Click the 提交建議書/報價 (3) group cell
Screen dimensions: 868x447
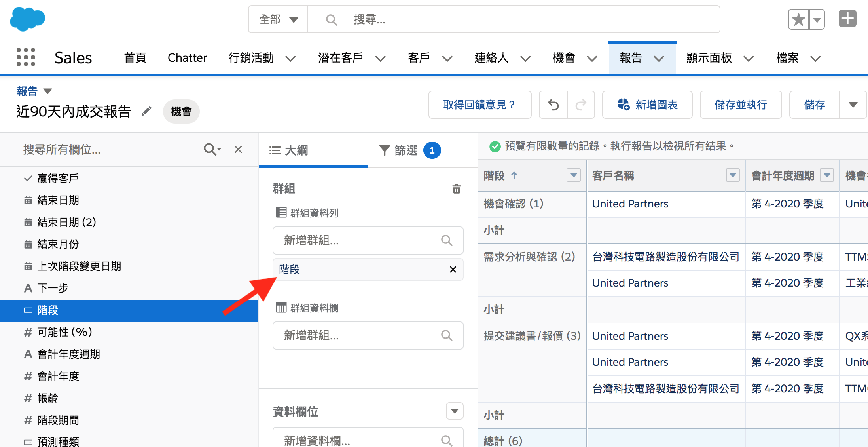coord(532,362)
